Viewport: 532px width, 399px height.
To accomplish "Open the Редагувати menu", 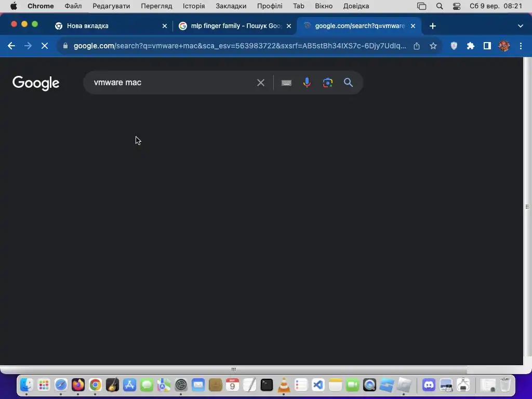I will (111, 6).
